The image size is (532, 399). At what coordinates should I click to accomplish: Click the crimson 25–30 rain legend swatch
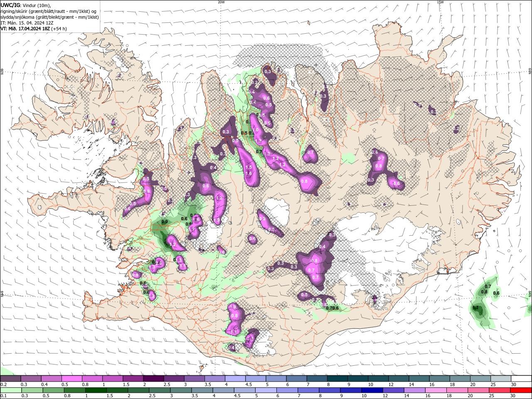pos(500,390)
